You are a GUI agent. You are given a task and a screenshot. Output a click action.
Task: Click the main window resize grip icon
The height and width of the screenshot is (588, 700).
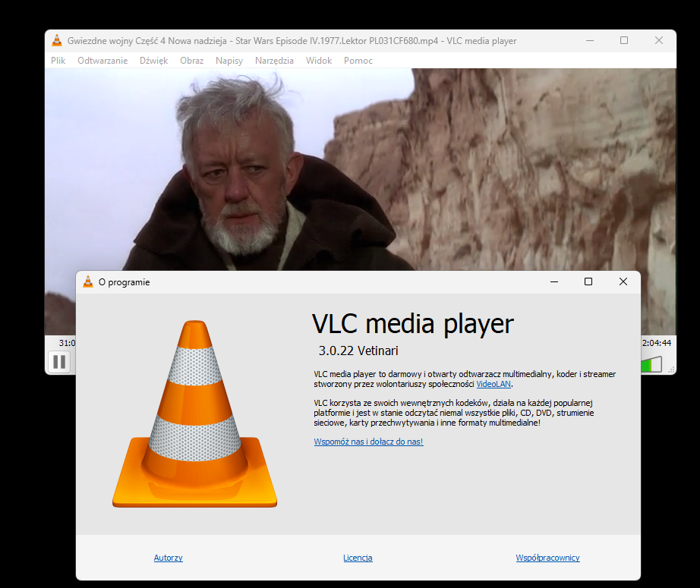[671, 369]
